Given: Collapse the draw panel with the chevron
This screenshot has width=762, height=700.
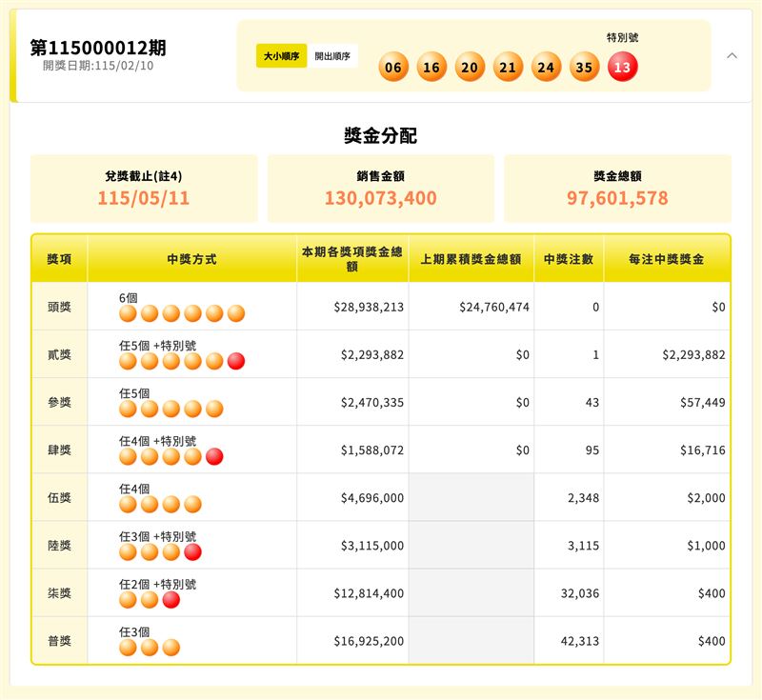Looking at the screenshot, I should (x=732, y=56).
